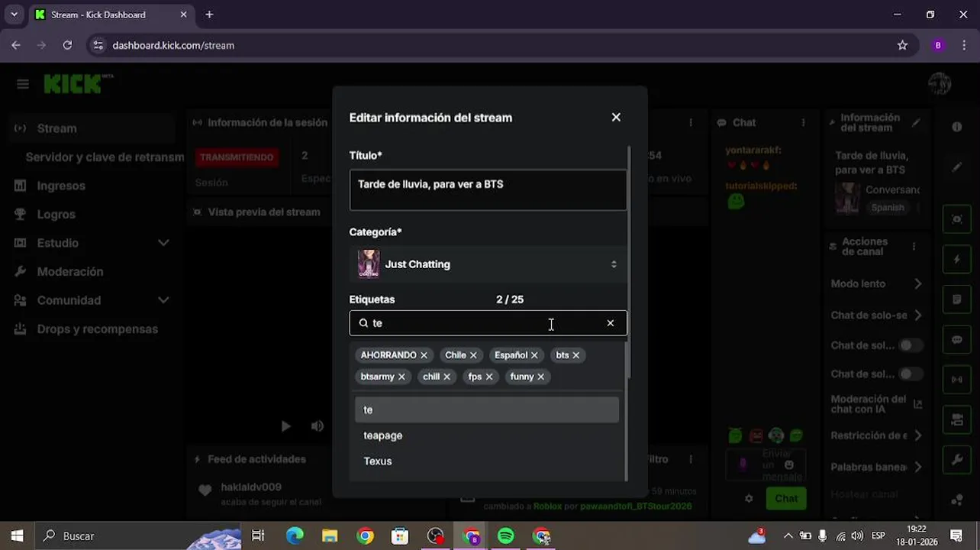The width and height of the screenshot is (980, 550).
Task: Toggle the first Chat de sol... switch
Action: point(910,345)
